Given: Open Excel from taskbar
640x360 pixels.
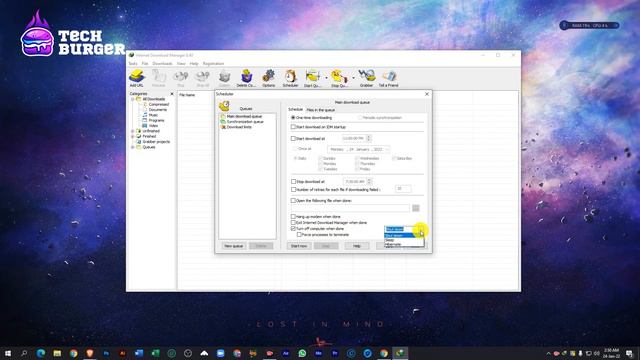Looking at the screenshot, I should tap(155, 353).
